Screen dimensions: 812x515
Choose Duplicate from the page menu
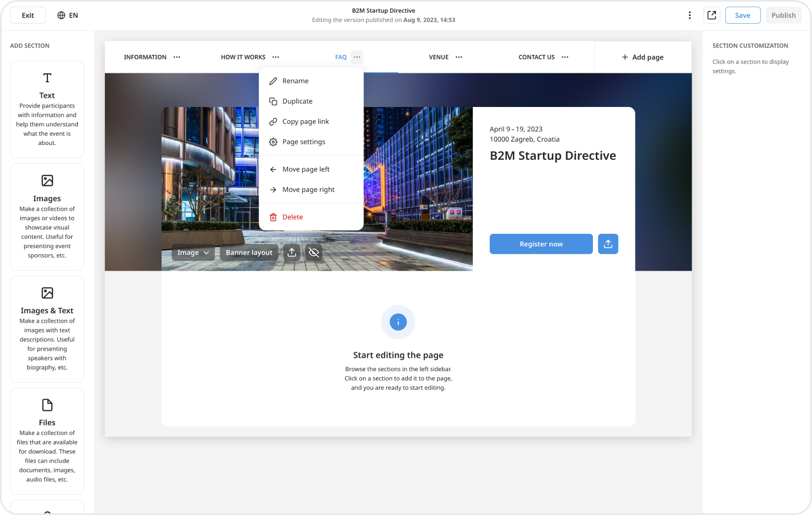tap(297, 101)
